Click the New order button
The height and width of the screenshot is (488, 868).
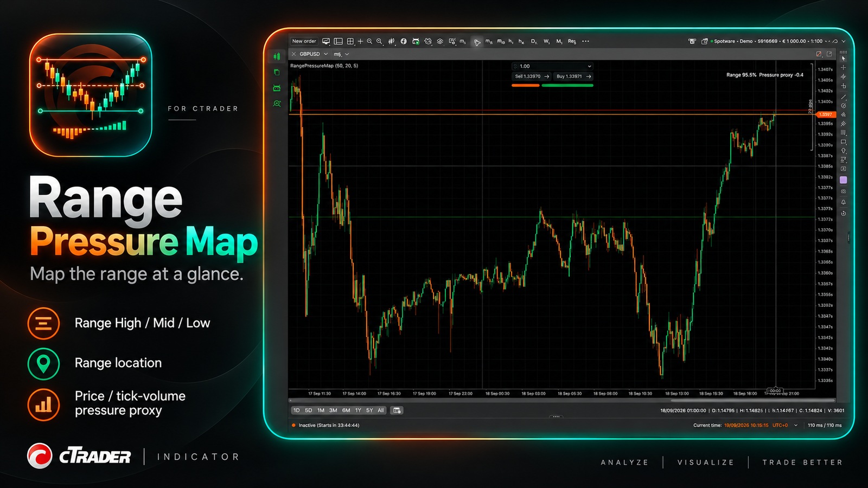click(304, 41)
